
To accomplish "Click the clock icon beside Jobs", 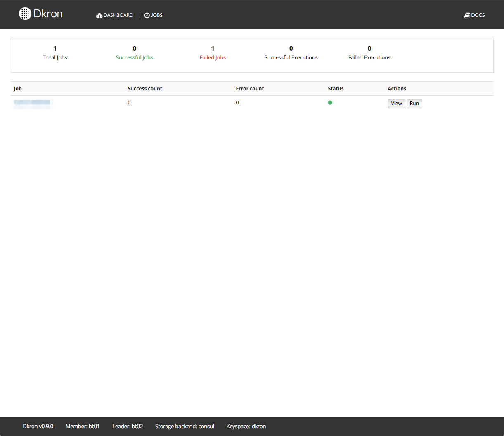I will coord(147,16).
